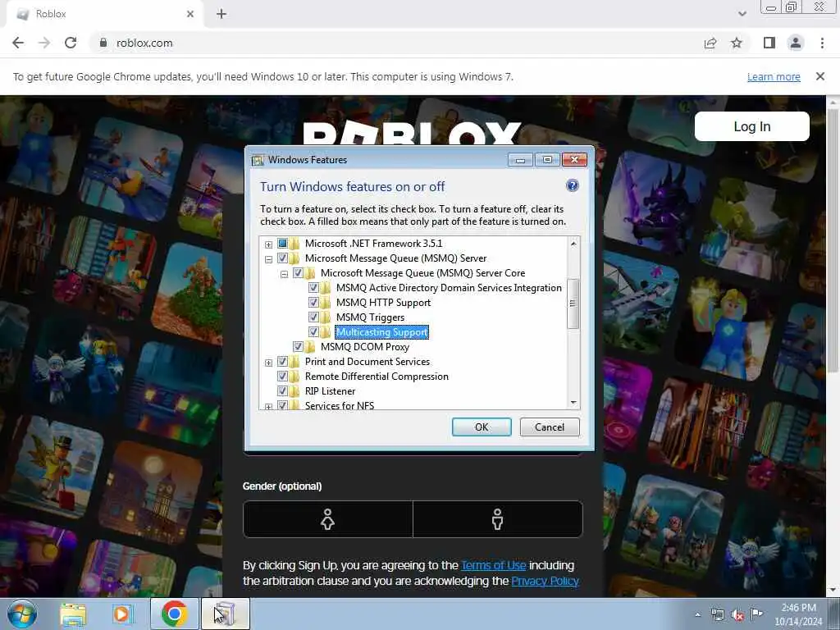Share this page icon in address bar

tap(710, 43)
